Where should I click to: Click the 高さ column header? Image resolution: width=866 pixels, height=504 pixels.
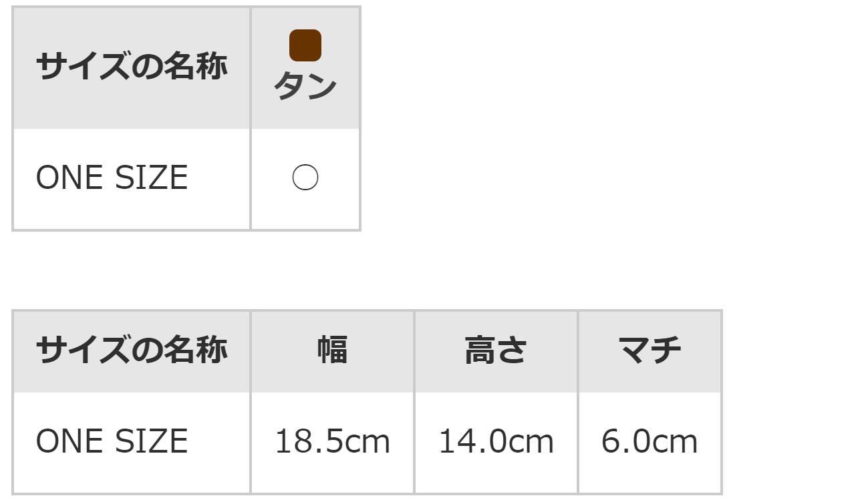tap(496, 350)
